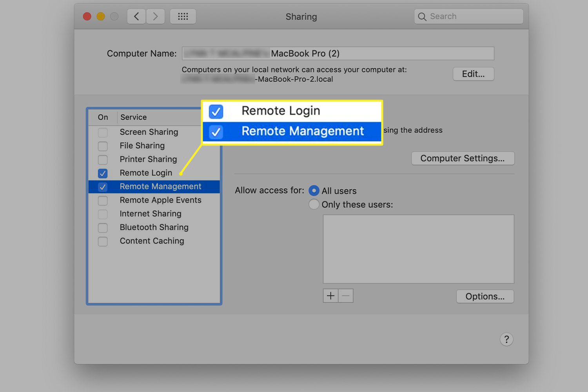This screenshot has height=392, width=588.
Task: Uncheck the Remote Login checkbox
Action: click(x=103, y=173)
